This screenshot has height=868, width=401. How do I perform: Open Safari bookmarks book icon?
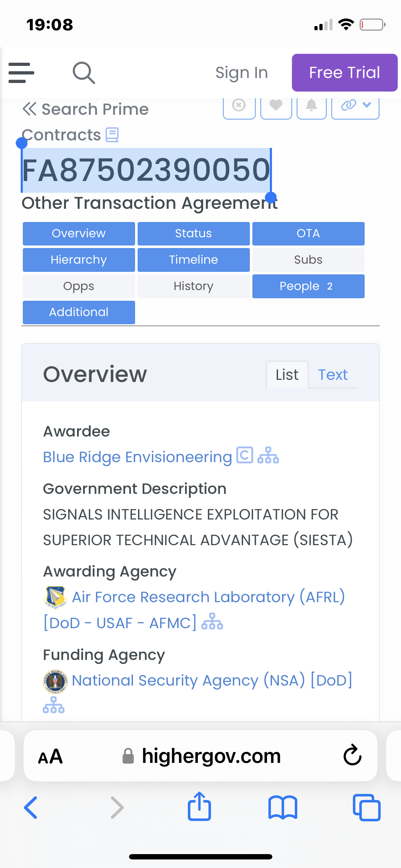point(283,807)
